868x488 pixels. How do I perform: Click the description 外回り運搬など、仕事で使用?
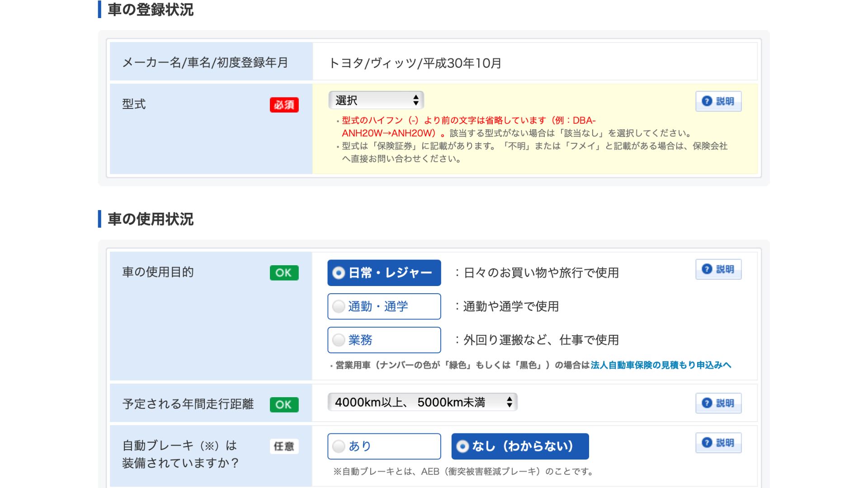click(x=541, y=340)
